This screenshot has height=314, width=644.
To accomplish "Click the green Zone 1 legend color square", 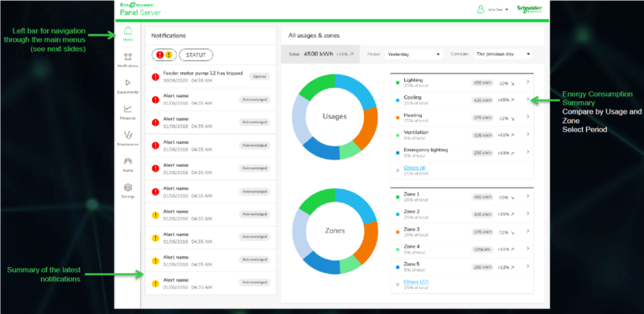I will tap(397, 196).
